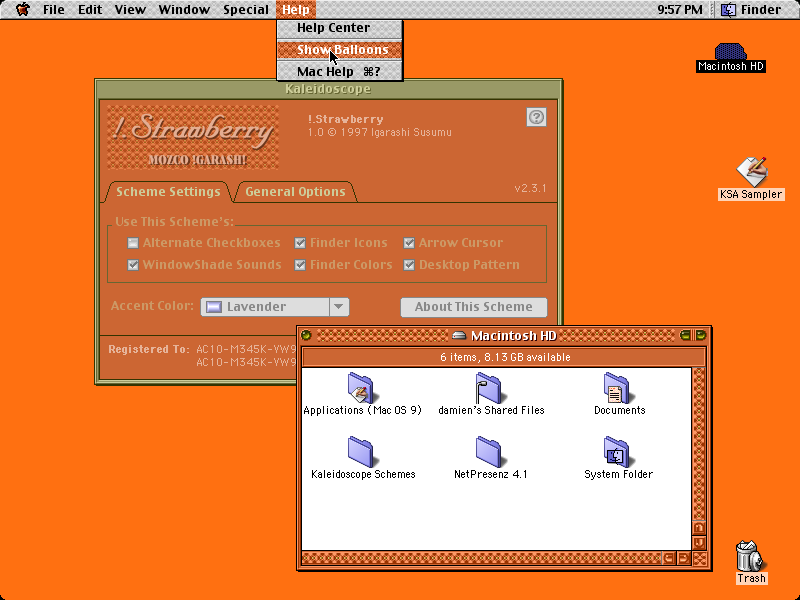This screenshot has width=800, height=600.
Task: Choose Show Balloons menu item
Action: pos(340,50)
